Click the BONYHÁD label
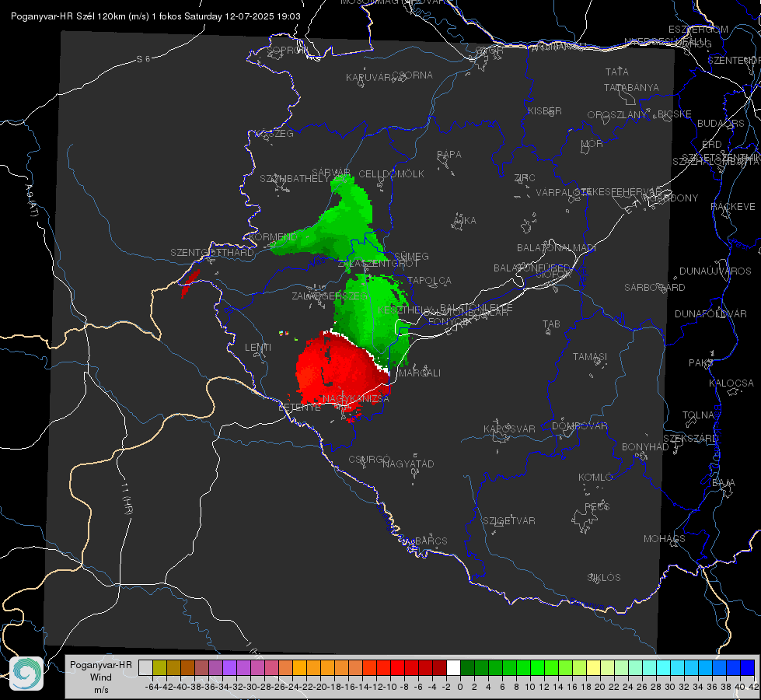The image size is (761, 700). [645, 447]
